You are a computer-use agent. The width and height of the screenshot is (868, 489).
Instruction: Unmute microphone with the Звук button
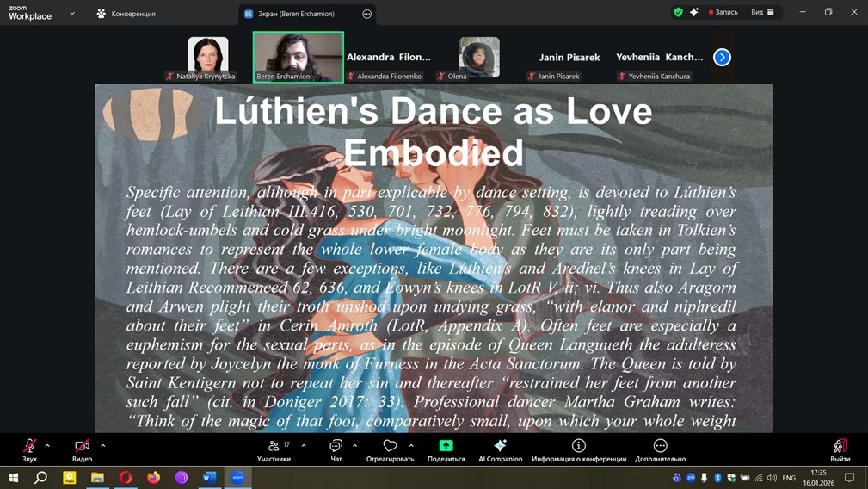click(29, 448)
